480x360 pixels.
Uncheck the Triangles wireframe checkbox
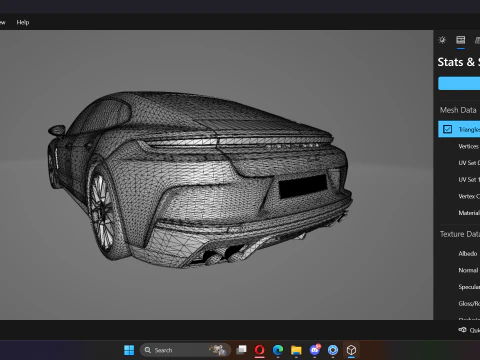coord(447,129)
